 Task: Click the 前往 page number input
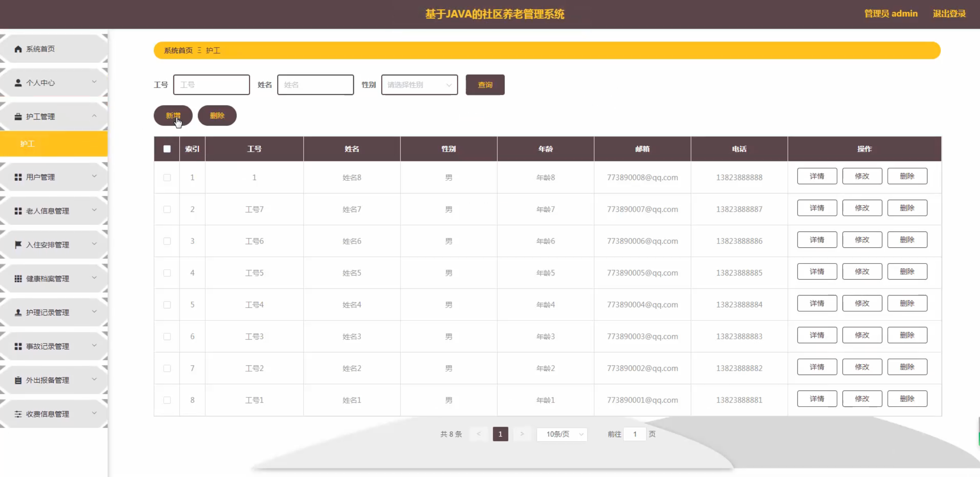635,434
